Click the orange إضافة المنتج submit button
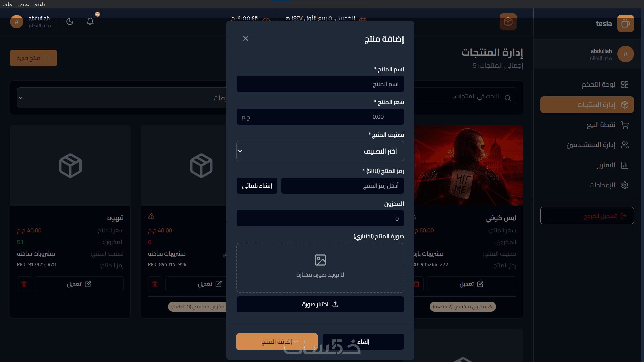The height and width of the screenshot is (362, 644). pos(277,342)
